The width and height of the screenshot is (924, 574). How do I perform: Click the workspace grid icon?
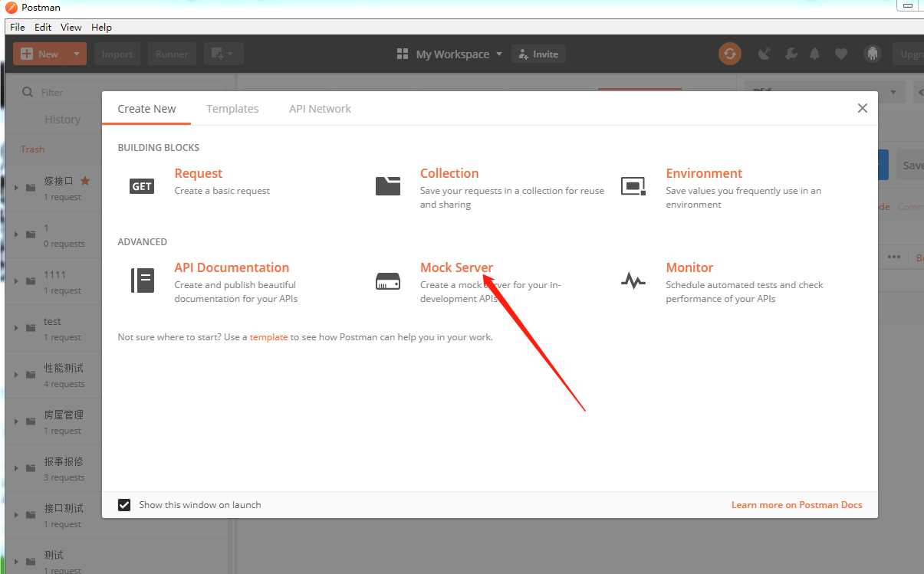403,54
